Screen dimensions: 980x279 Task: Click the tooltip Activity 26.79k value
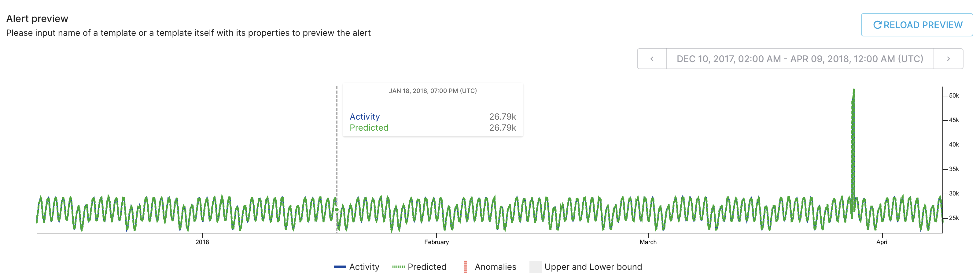point(502,117)
